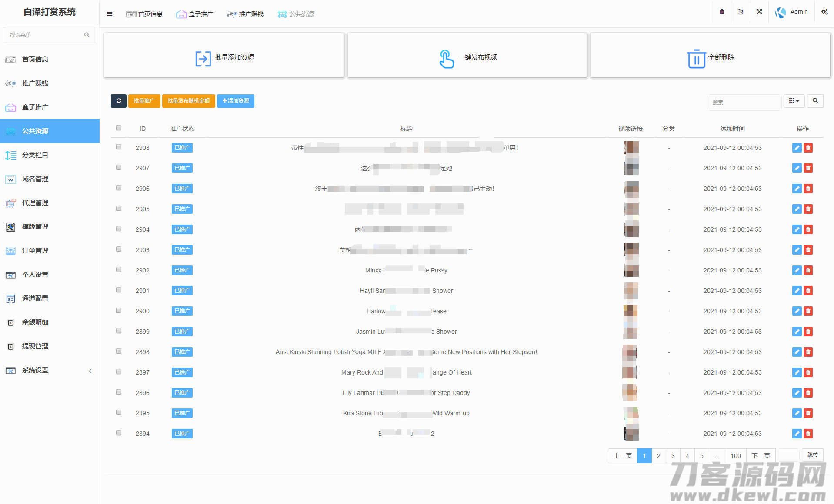Expand the 系统设置 sidebar menu
Viewport: 834px width, 504px height.
click(50, 370)
